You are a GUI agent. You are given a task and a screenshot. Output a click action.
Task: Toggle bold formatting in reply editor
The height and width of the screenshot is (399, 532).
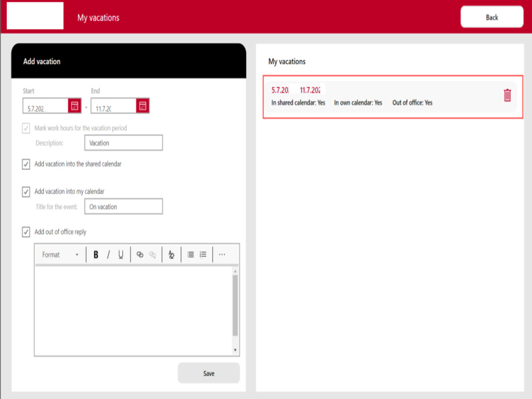[96, 254]
